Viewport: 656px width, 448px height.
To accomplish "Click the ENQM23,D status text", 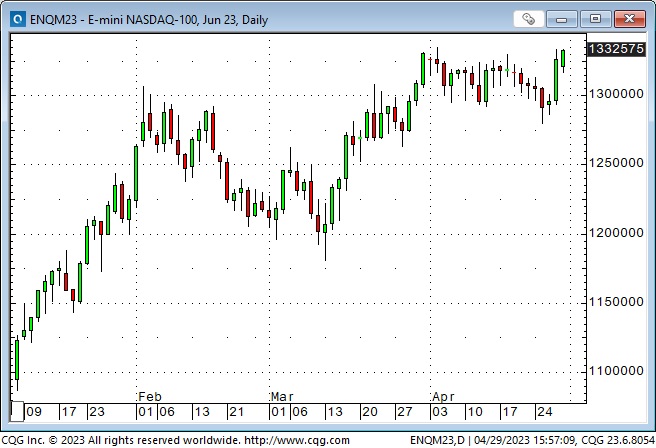I will pyautogui.click(x=437, y=440).
